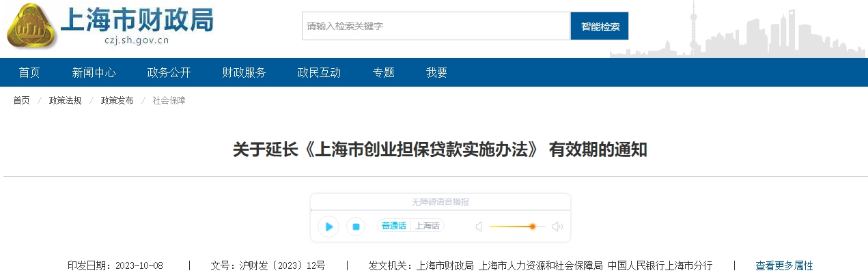The width and height of the screenshot is (868, 275).
Task: Play the accessibility audio broadcast
Action: tap(328, 227)
